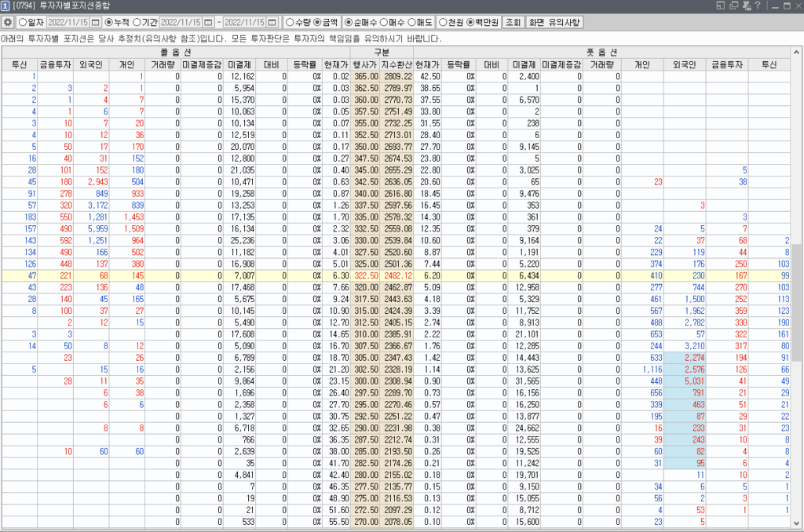The image size is (804, 532).
Task: Click the help question mark icon
Action: pyautogui.click(x=757, y=5)
